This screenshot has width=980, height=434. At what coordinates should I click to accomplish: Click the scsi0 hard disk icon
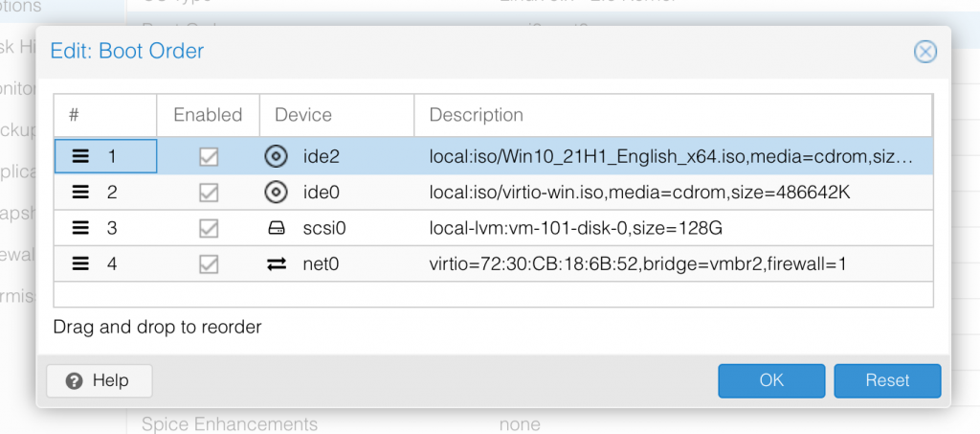pyautogui.click(x=276, y=229)
